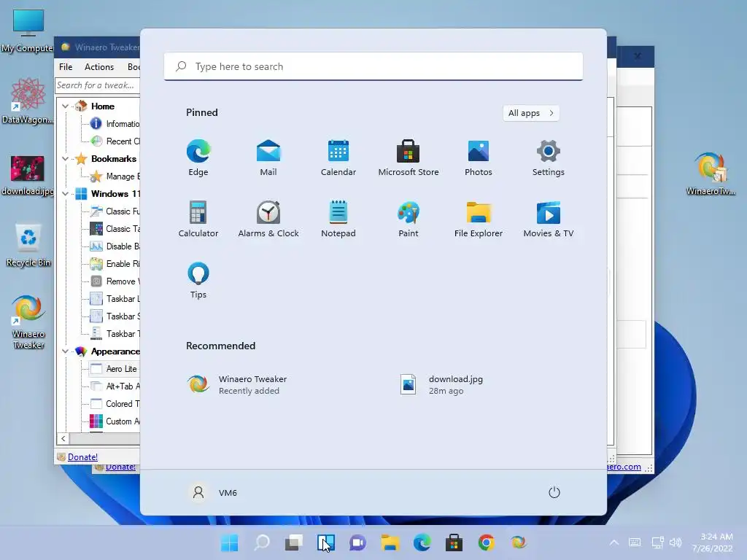Open the touch keyboard tray icon
The width and height of the screenshot is (747, 560).
click(x=635, y=542)
